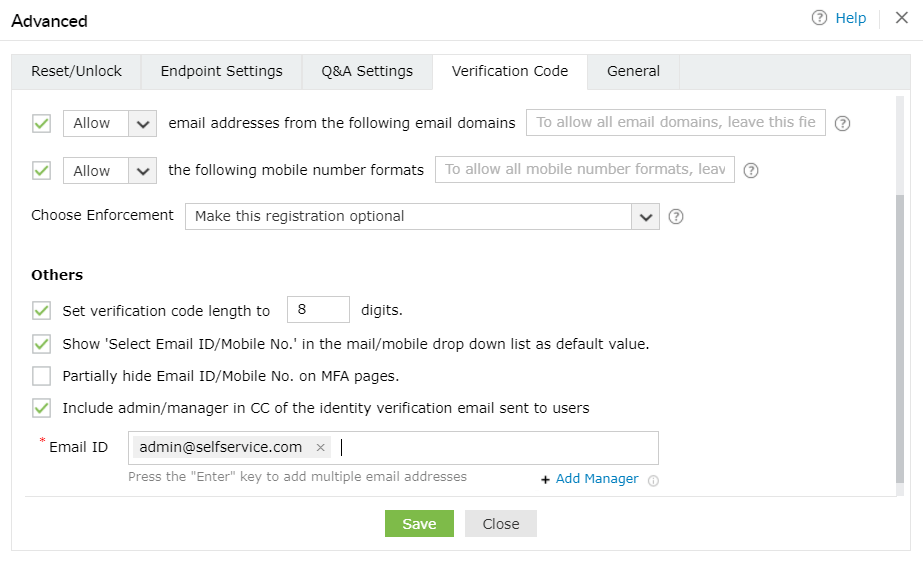Click the Add Manager link
The image size is (923, 561).
597,479
